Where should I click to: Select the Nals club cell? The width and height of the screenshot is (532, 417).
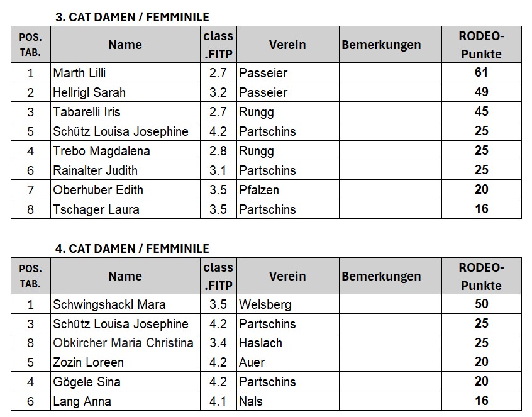tap(288, 401)
